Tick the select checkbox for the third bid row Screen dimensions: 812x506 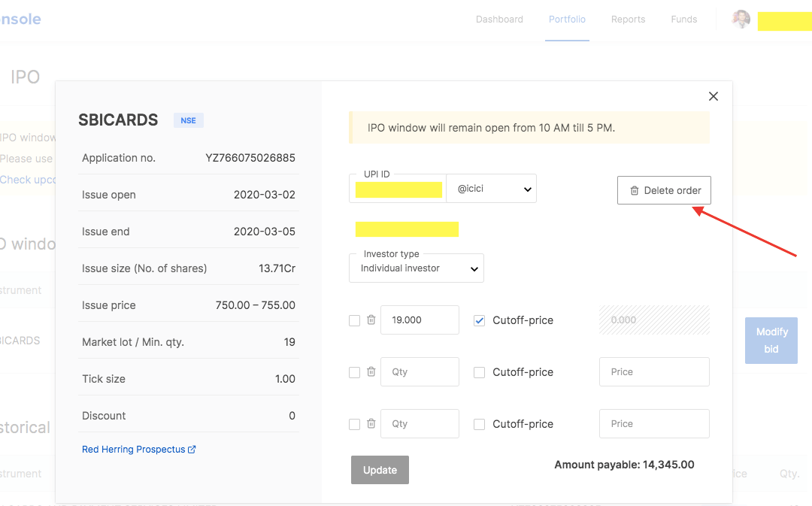click(354, 424)
